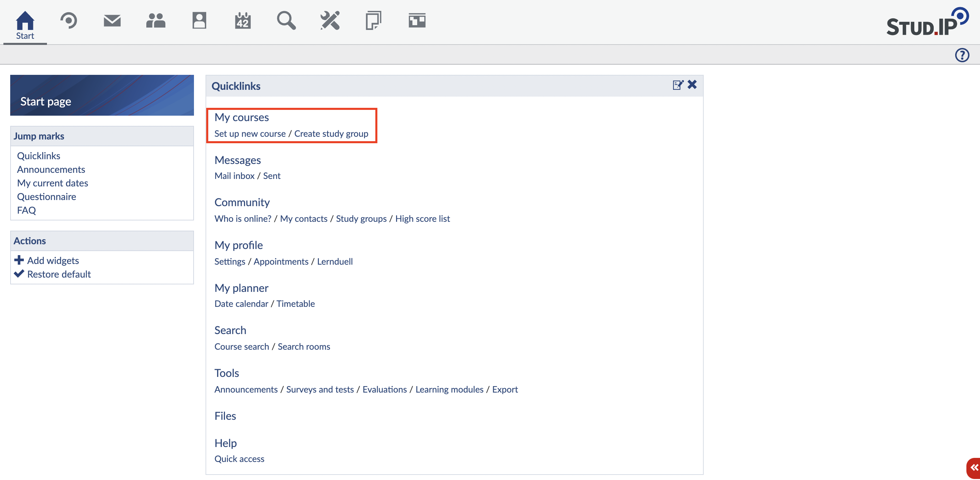Open the Messages envelope icon in navigation
This screenshot has width=980, height=480.
[x=112, y=20]
